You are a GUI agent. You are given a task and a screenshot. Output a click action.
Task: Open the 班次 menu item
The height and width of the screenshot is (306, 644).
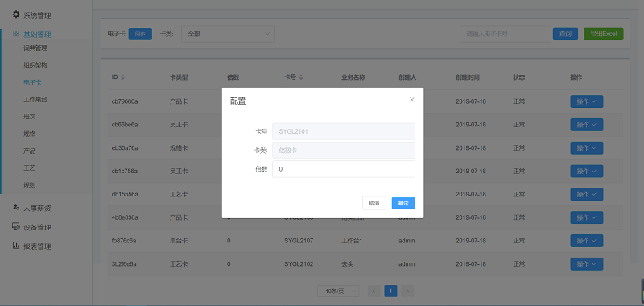coord(30,117)
